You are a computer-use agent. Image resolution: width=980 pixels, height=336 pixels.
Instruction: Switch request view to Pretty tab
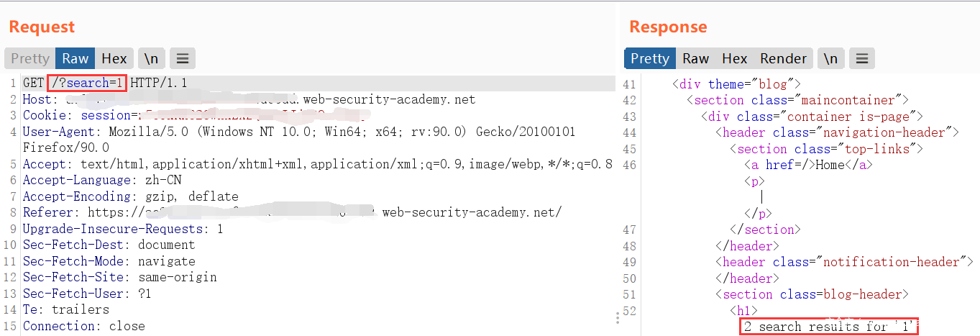point(30,59)
